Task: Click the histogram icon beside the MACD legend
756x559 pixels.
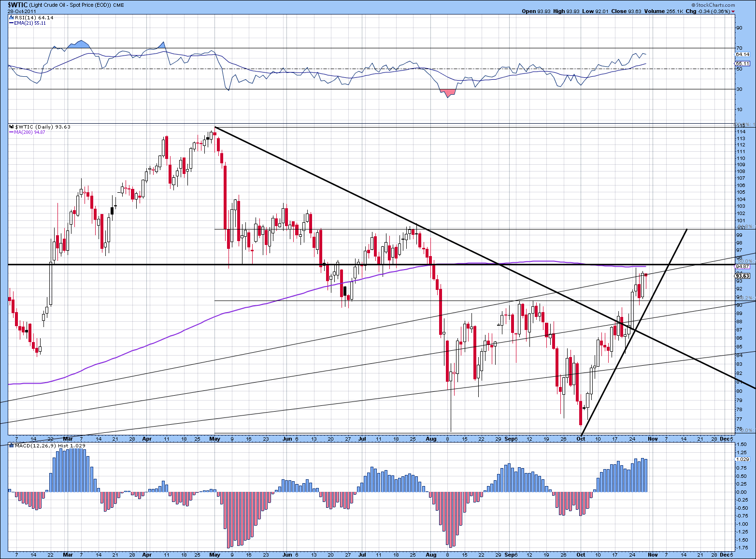Action: (x=12, y=445)
